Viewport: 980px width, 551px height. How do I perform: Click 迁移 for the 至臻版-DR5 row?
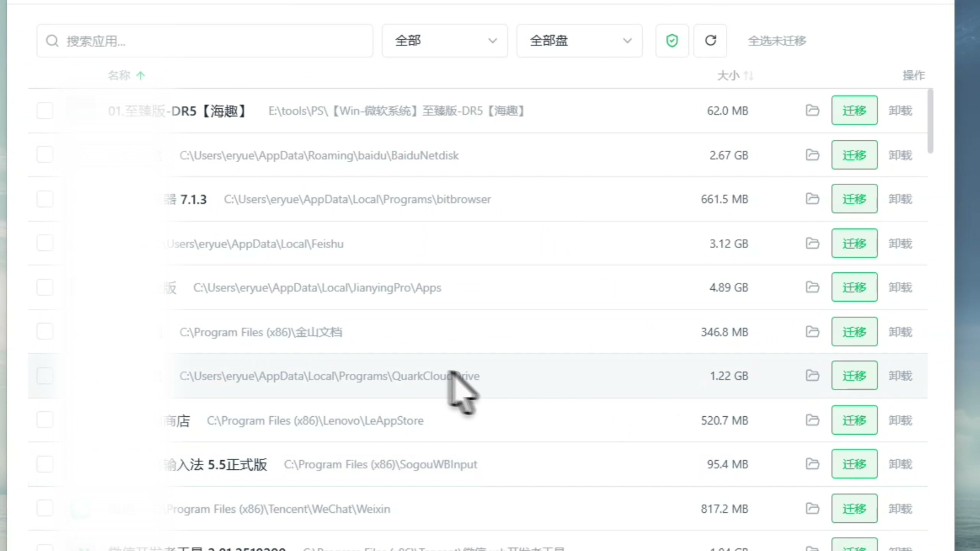pyautogui.click(x=854, y=110)
